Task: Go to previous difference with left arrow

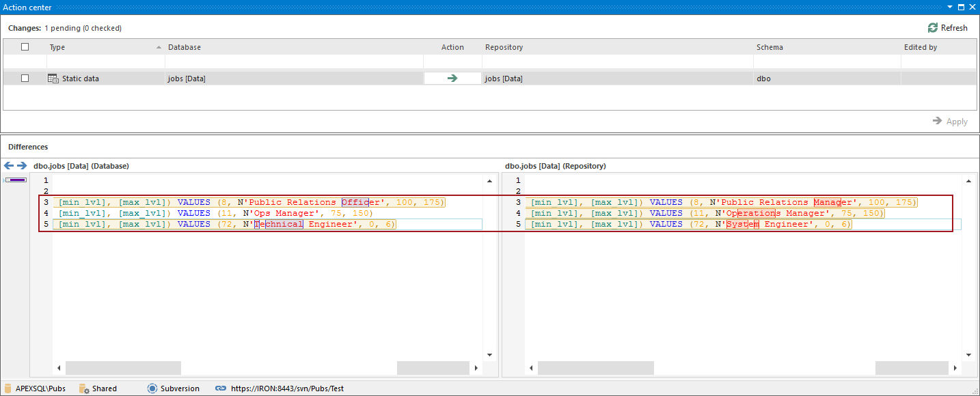Action: 9,166
